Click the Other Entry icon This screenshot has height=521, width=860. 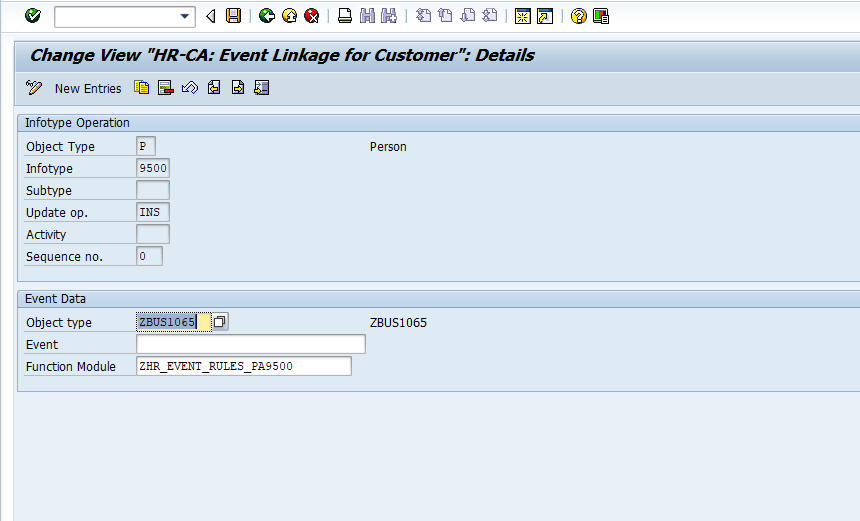[262, 88]
